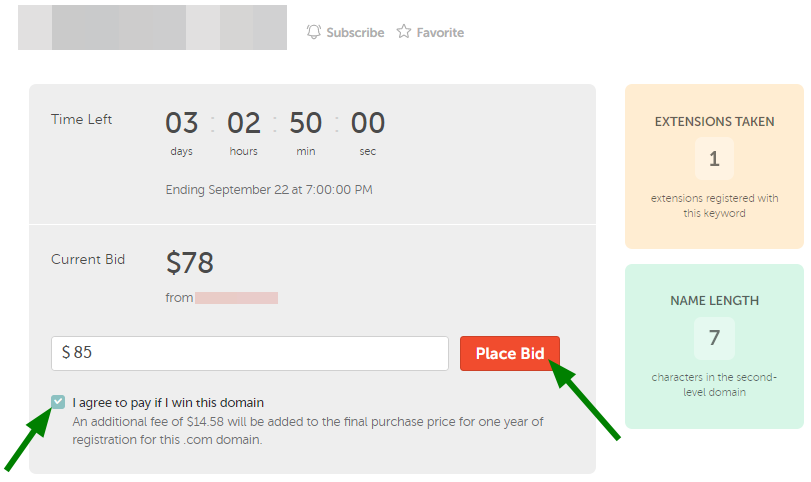Screen dimensions: 811x482
Task: Click the bid amount input field
Action: [250, 353]
